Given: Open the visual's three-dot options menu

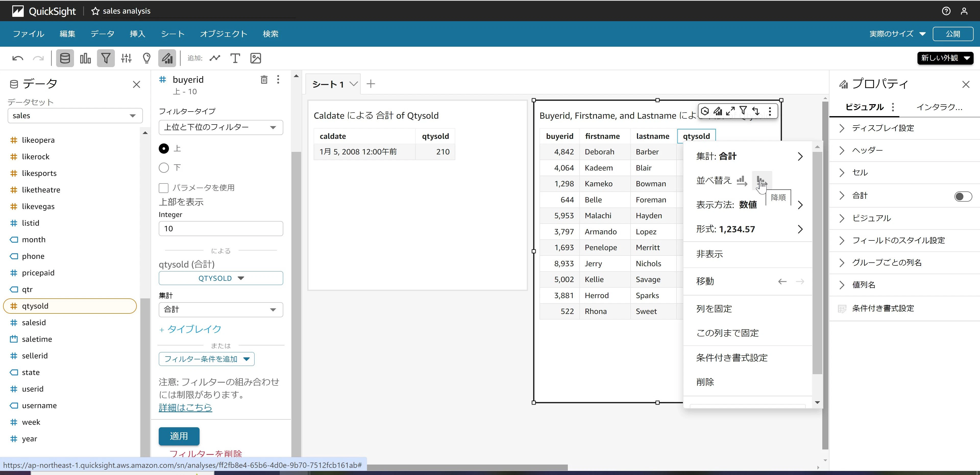Looking at the screenshot, I should point(770,111).
